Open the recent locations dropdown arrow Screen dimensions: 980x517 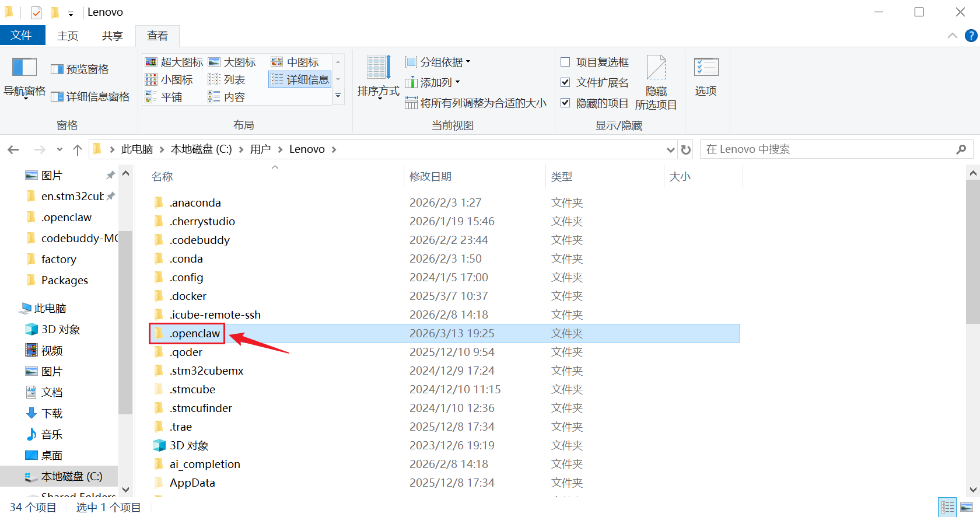pos(60,150)
